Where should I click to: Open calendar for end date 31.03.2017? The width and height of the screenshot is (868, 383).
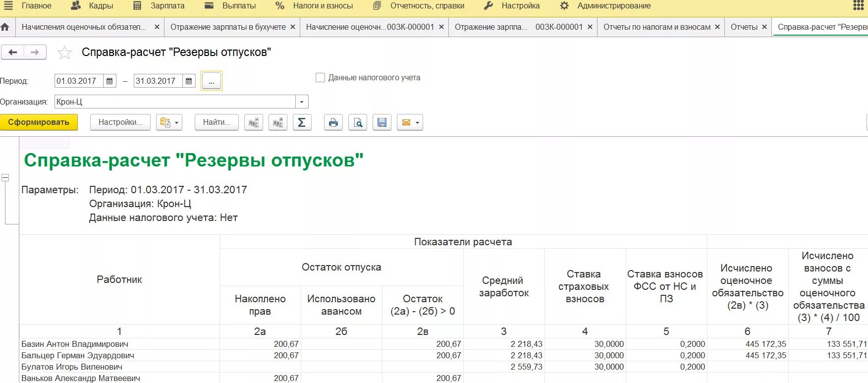(x=189, y=81)
